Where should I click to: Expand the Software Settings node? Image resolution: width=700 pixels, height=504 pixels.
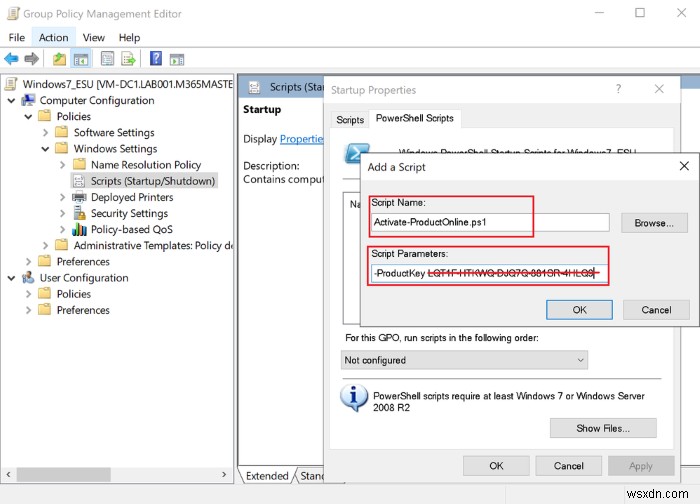[46, 133]
